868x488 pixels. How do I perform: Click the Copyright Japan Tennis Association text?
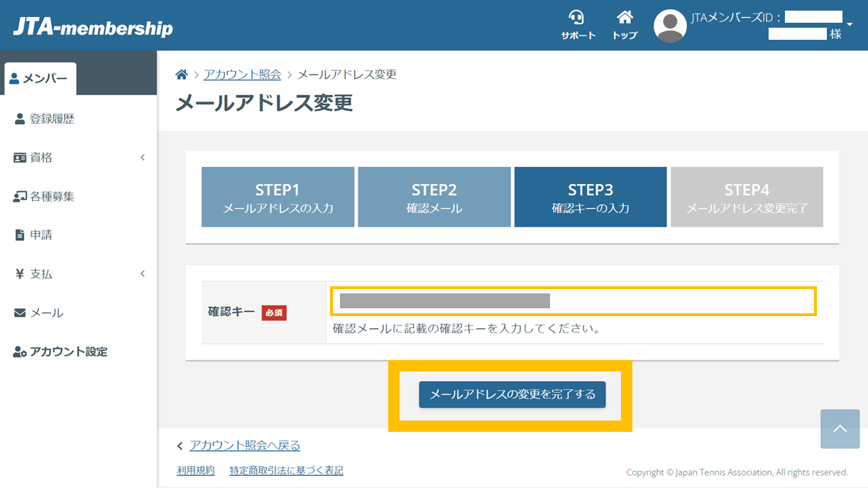point(737,472)
